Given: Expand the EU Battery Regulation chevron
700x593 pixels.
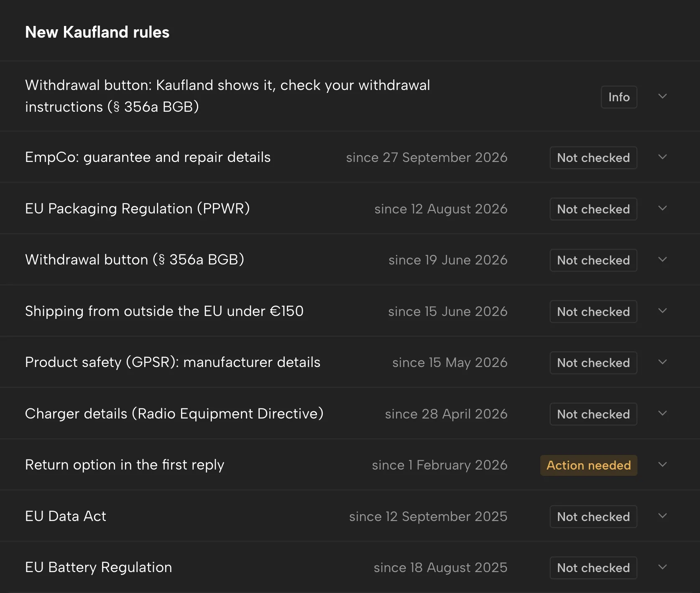Looking at the screenshot, I should [x=662, y=567].
